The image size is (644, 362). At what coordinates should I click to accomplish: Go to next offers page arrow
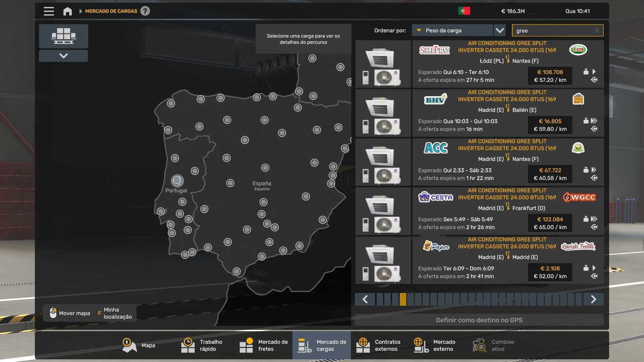(593, 299)
